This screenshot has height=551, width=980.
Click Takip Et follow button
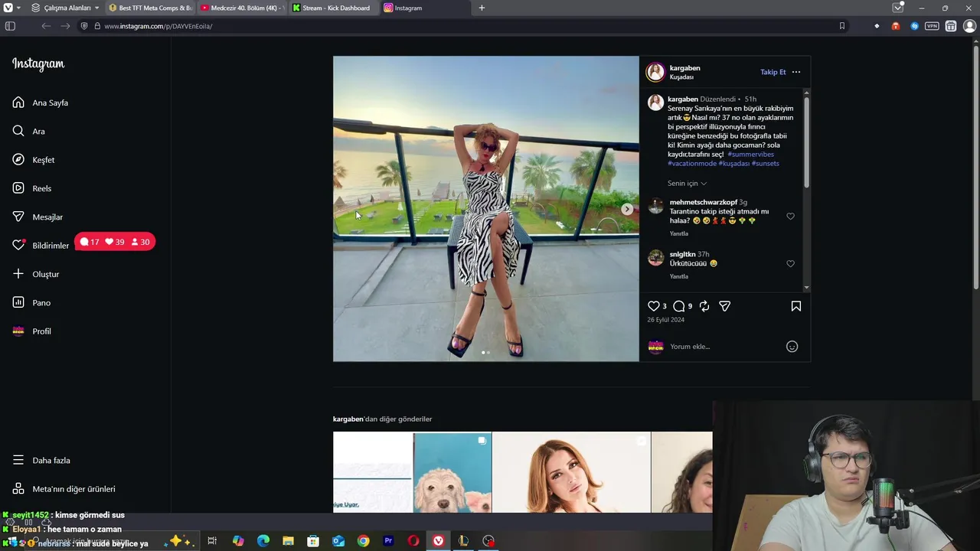point(773,72)
